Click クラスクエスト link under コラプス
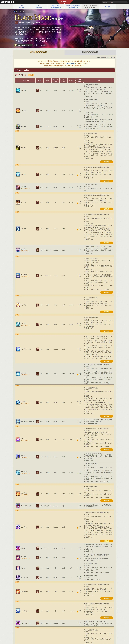 tap(25, 188)
